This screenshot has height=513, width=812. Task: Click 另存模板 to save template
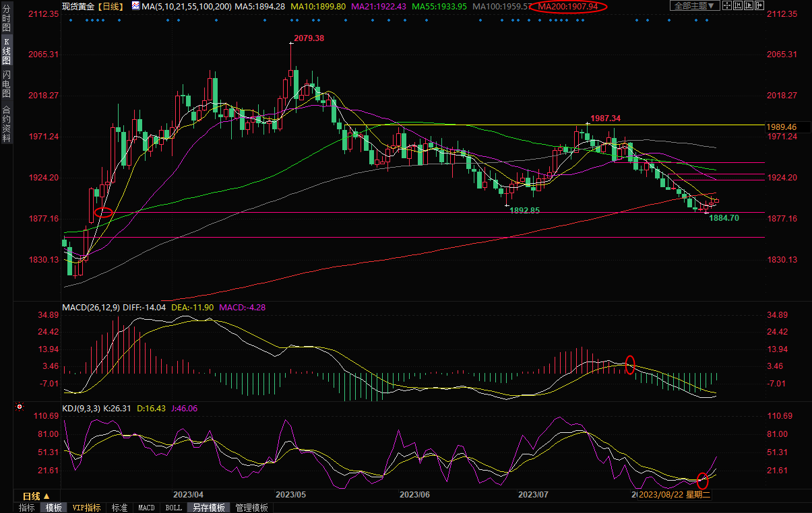[x=208, y=508]
